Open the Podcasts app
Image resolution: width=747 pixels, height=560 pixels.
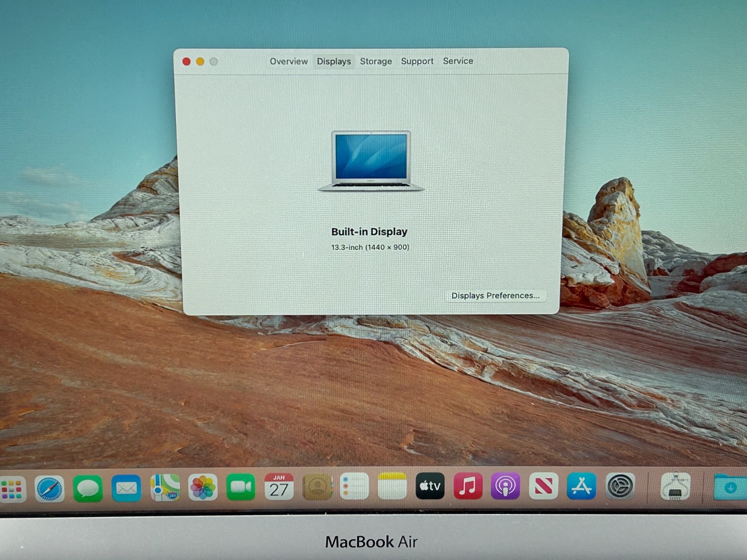pos(506,486)
